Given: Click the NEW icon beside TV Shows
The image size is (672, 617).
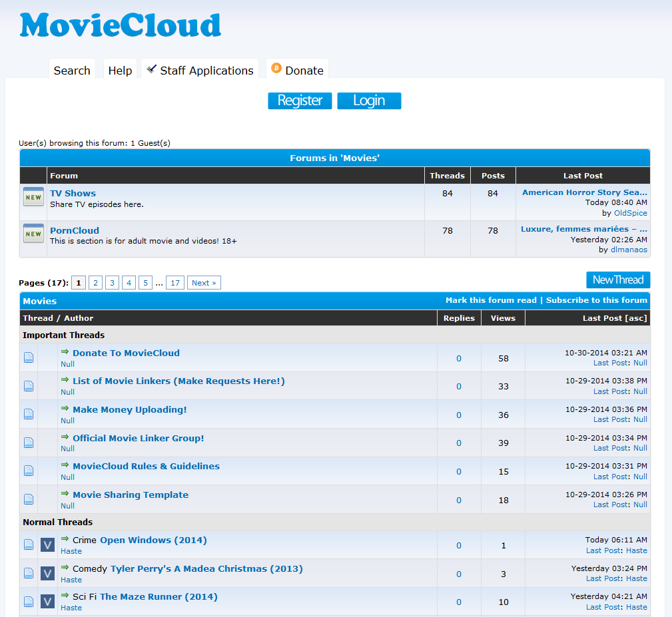Looking at the screenshot, I should 33,197.
